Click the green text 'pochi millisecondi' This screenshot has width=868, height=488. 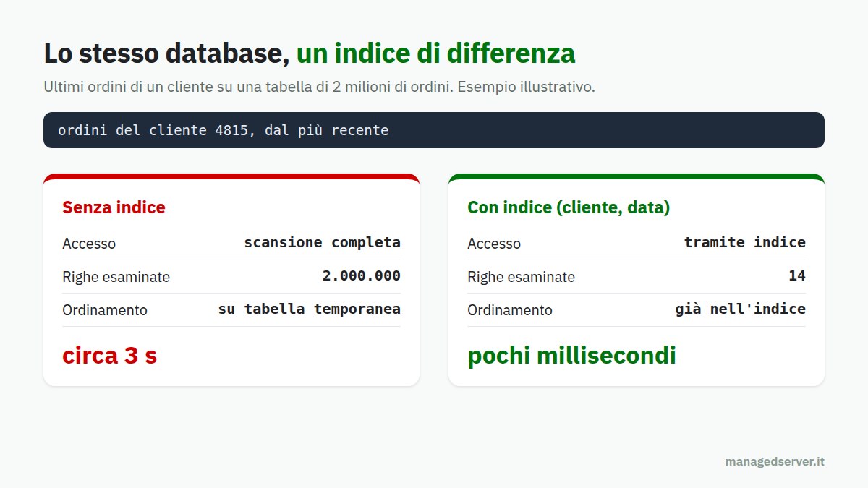click(571, 356)
